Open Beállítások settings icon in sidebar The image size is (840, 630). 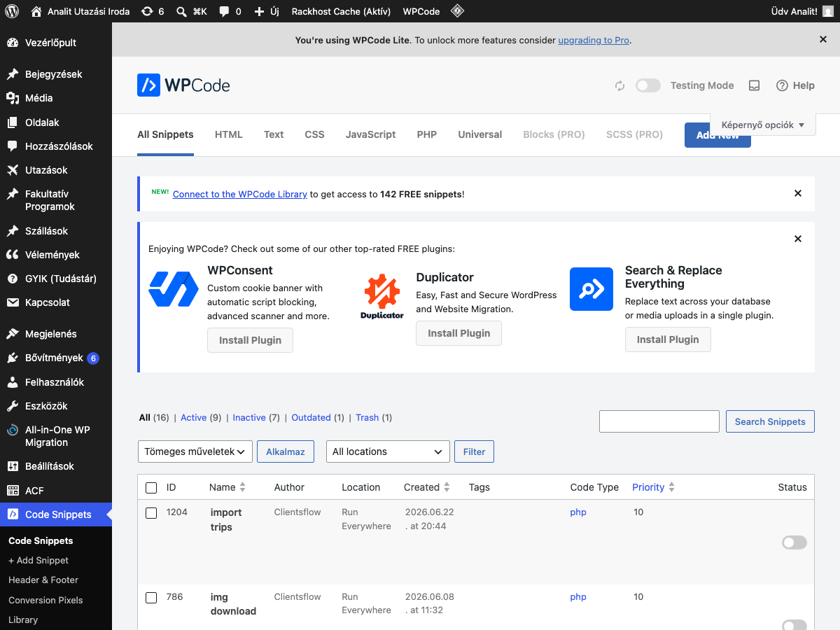pos(13,466)
